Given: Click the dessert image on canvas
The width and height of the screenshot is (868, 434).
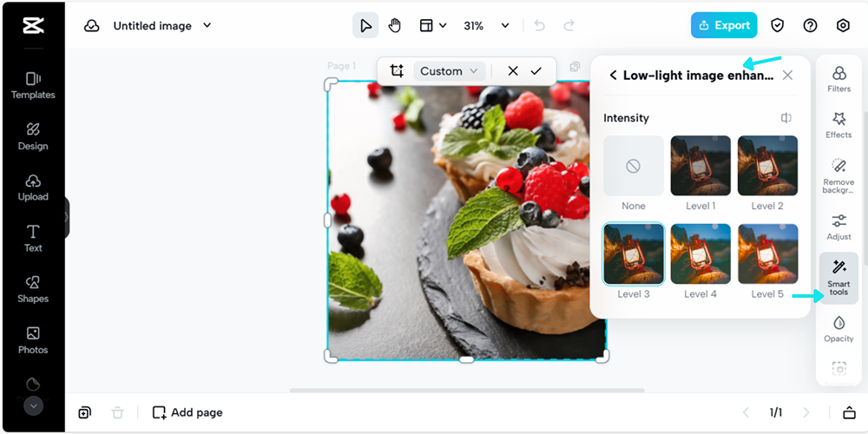Looking at the screenshot, I should (x=467, y=220).
